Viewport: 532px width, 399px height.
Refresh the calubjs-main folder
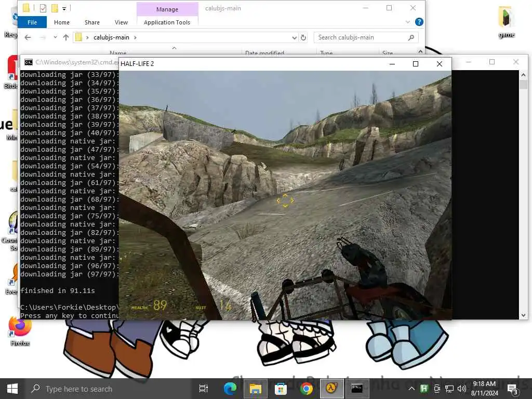point(303,37)
